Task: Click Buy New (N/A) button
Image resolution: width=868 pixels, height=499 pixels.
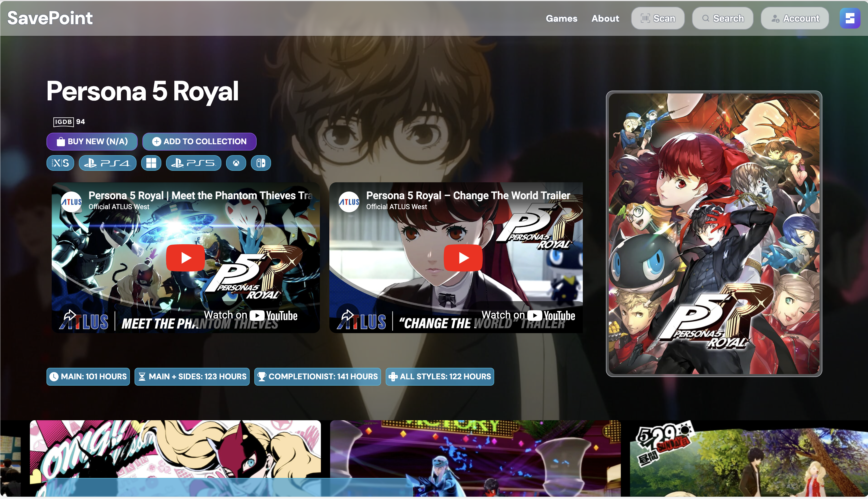Action: pos(92,142)
